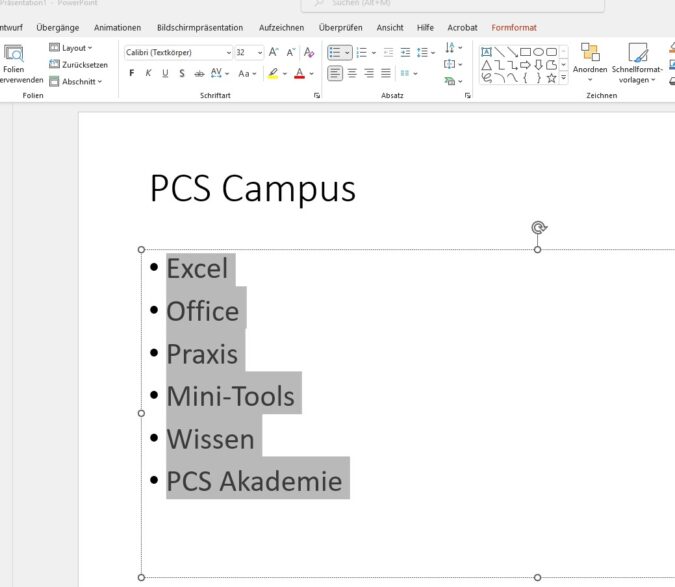Open the Formformat tab
675x587 pixels.
point(514,28)
